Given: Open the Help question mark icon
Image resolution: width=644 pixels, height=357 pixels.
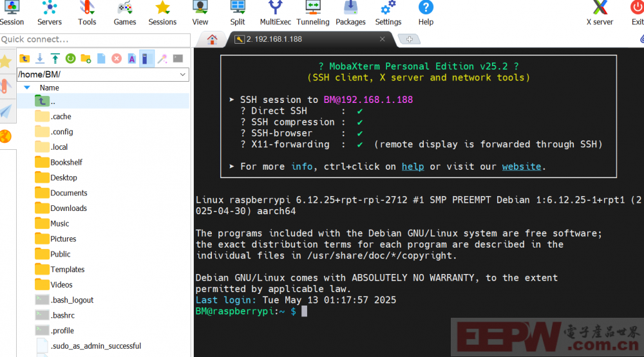Looking at the screenshot, I should coord(426,14).
